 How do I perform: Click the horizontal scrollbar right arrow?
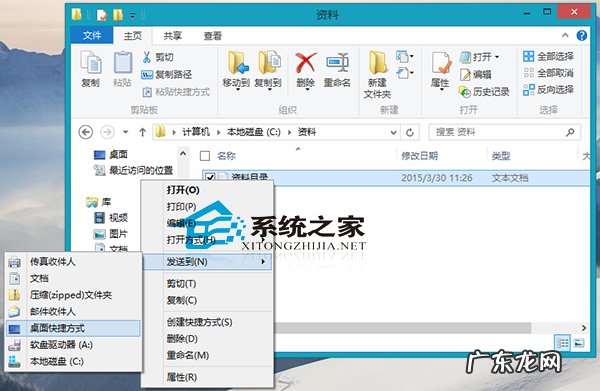click(x=584, y=328)
